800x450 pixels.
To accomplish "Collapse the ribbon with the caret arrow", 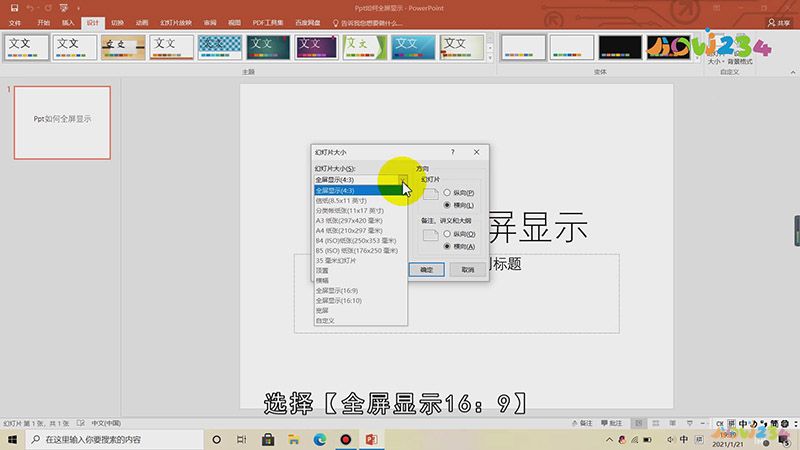I will coord(793,72).
